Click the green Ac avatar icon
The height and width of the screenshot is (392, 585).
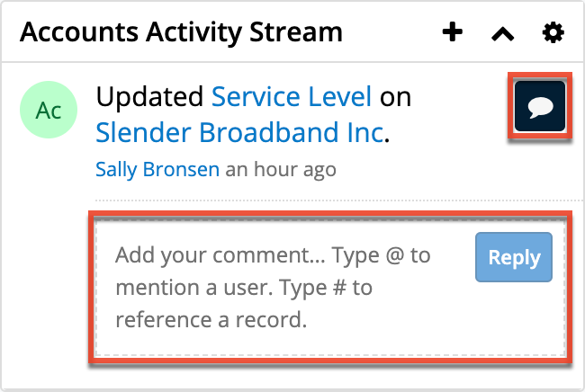pyautogui.click(x=49, y=110)
